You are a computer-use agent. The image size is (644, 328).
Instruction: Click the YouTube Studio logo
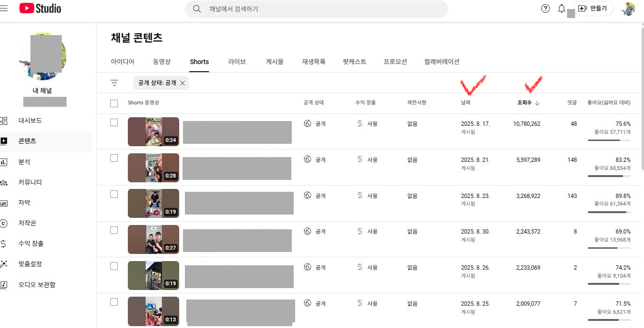[40, 9]
